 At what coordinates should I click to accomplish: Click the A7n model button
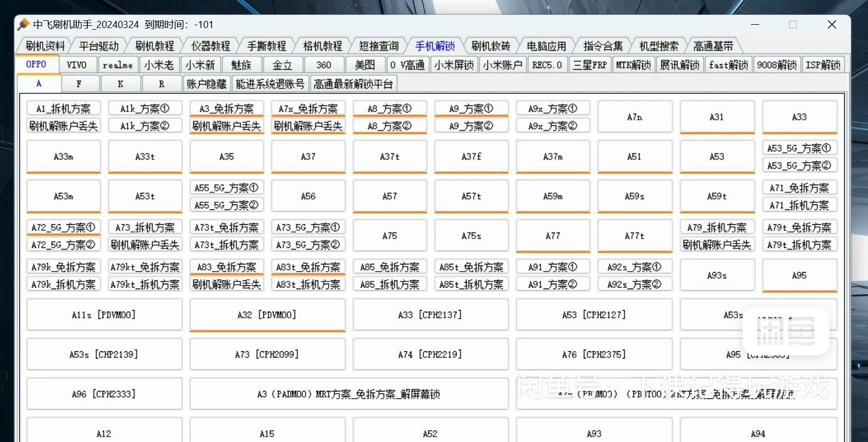635,117
